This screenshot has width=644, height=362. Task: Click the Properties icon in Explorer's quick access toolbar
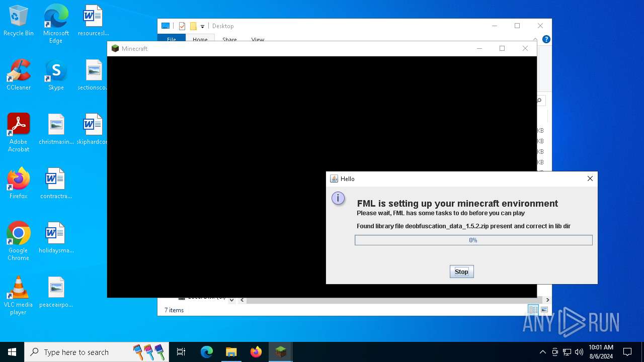(x=182, y=26)
